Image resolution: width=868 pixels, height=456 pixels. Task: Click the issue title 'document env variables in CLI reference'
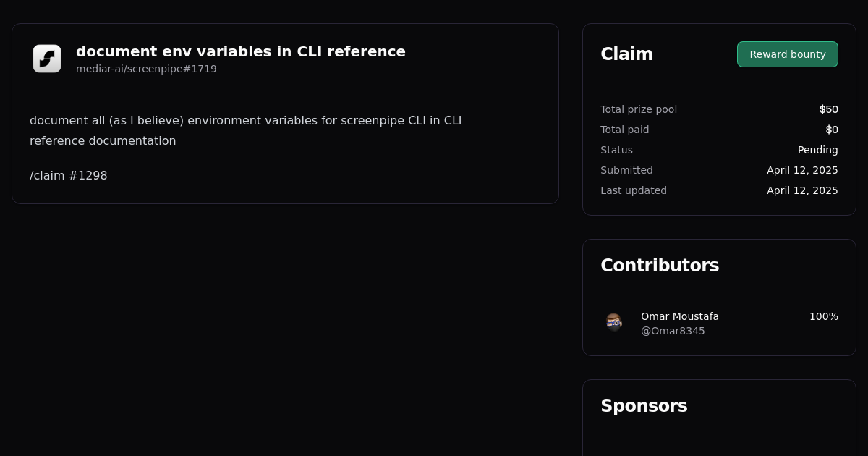tap(240, 51)
